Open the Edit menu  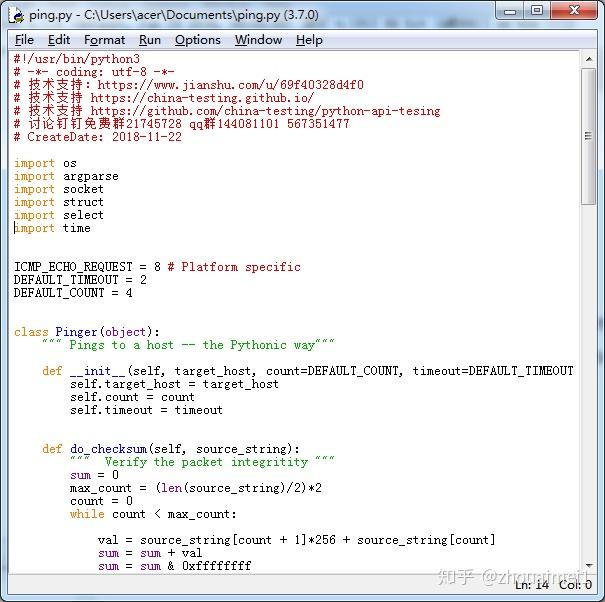click(x=59, y=40)
